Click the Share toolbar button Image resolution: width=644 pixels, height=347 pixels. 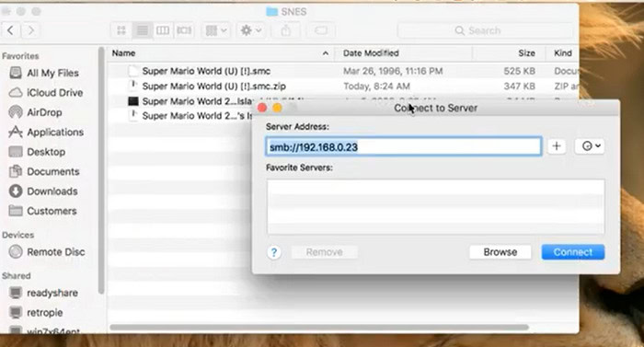pos(286,30)
